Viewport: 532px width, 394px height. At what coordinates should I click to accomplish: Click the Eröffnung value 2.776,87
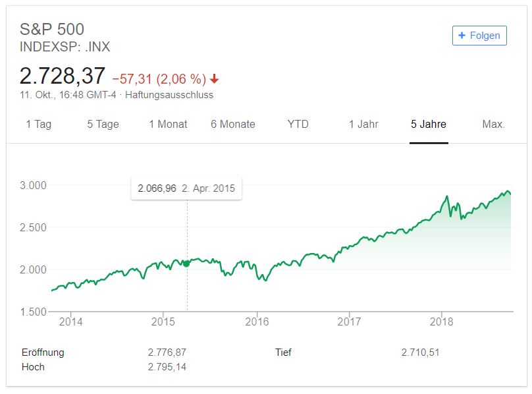point(167,352)
